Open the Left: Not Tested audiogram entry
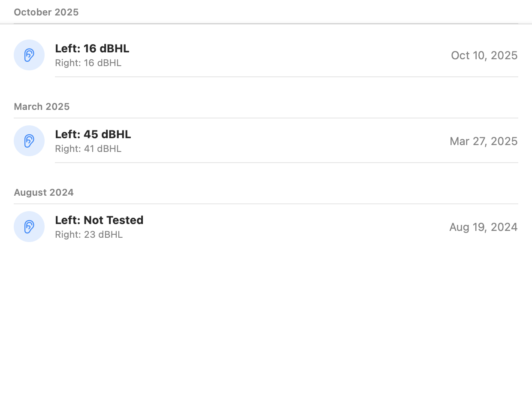Screen dimensions: 532x412 click(266, 227)
